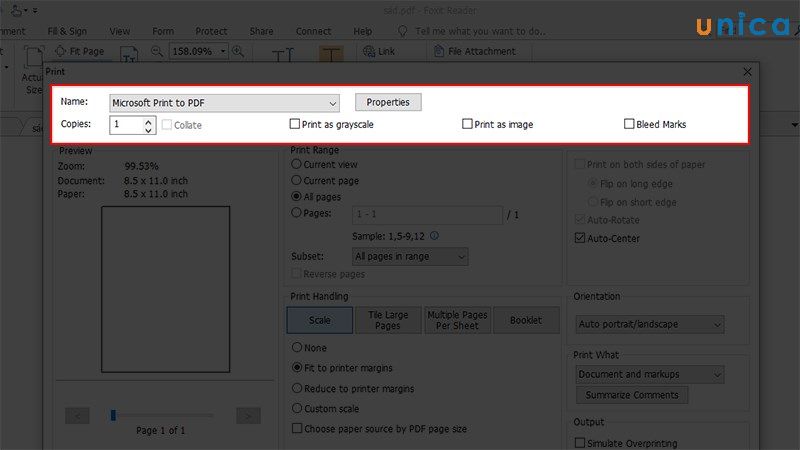Check the Print as image option

point(467,125)
